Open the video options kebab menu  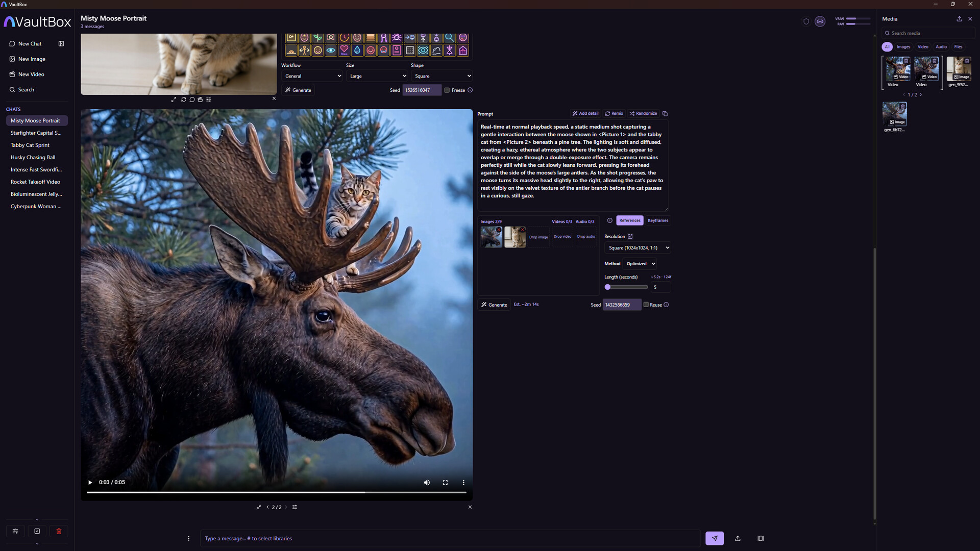coord(463,483)
